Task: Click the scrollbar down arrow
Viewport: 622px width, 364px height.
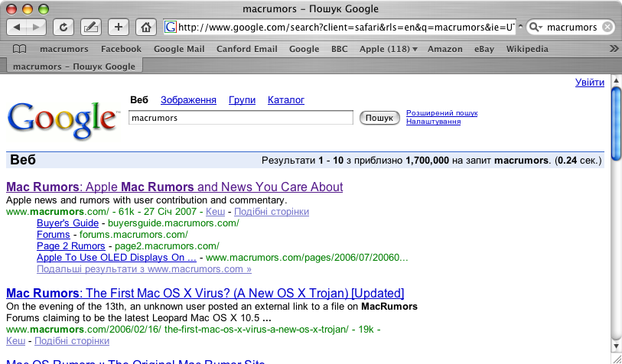Action: click(x=616, y=346)
